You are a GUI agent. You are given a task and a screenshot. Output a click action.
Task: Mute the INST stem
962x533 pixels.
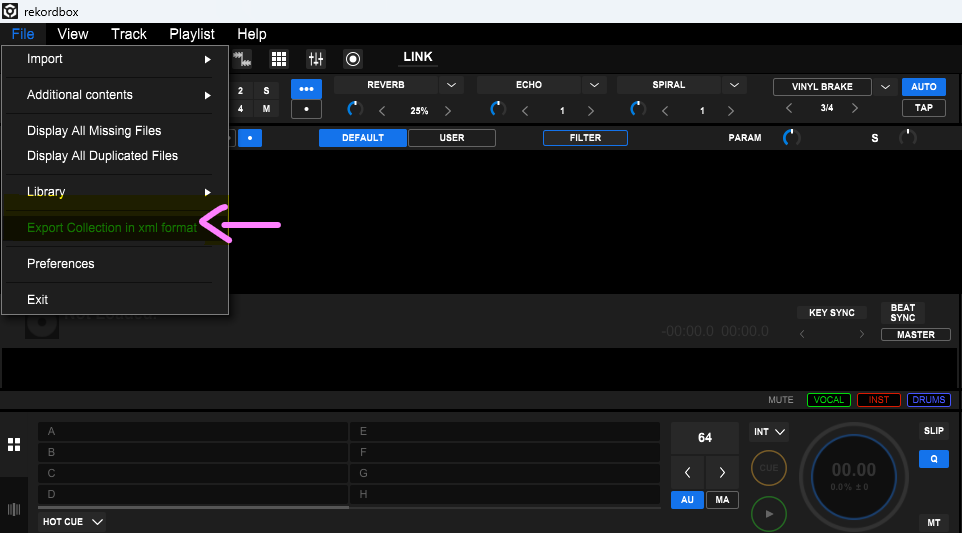tap(879, 400)
